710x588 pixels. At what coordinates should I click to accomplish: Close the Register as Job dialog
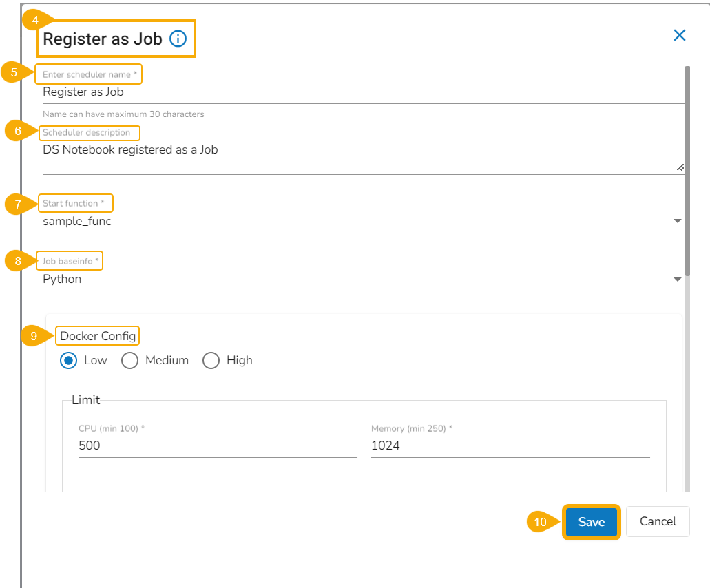pyautogui.click(x=680, y=36)
